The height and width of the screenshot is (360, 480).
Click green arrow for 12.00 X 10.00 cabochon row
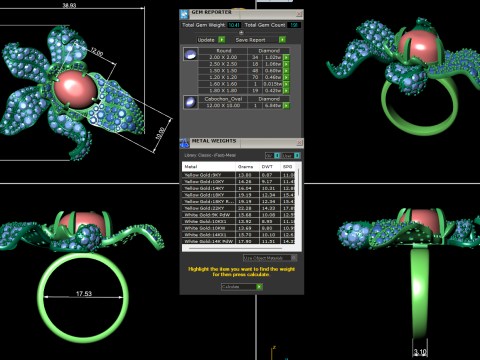click(286, 106)
